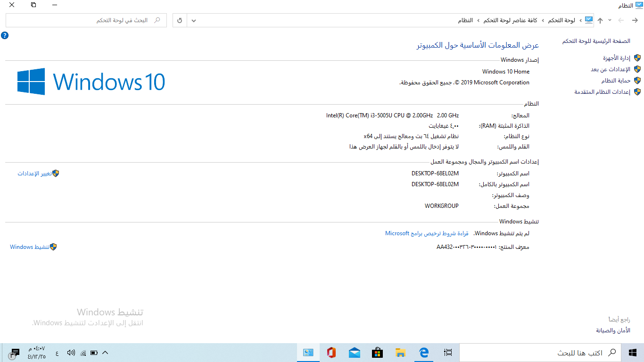Click the refresh button beside address bar
Image resolution: width=644 pixels, height=362 pixels.
tap(180, 20)
